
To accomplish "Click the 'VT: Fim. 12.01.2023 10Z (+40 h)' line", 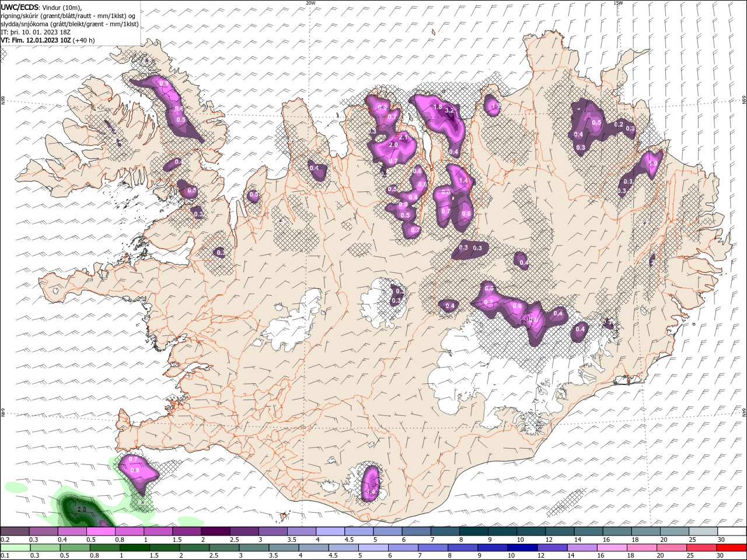I will pos(48,40).
